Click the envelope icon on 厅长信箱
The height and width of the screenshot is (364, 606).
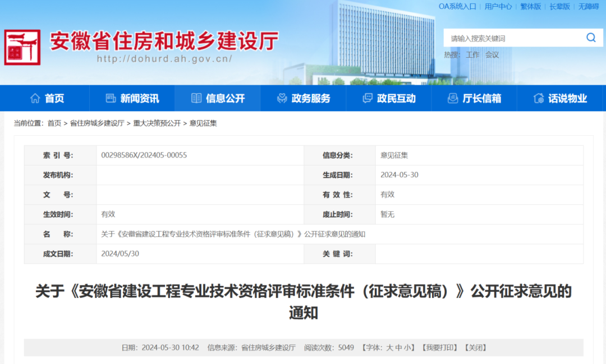pyautogui.click(x=452, y=98)
